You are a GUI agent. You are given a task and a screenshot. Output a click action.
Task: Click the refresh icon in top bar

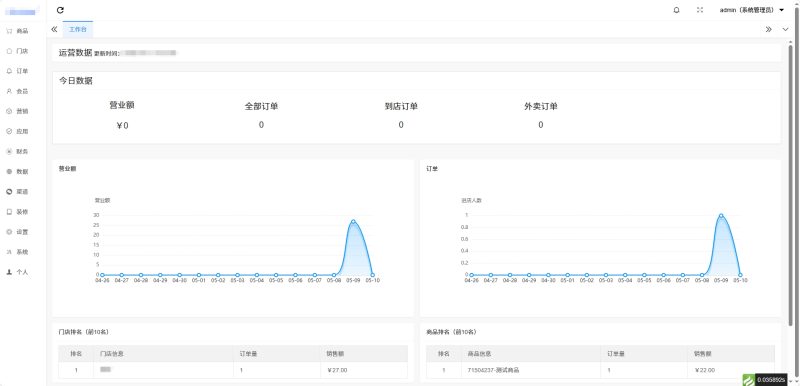(x=60, y=10)
